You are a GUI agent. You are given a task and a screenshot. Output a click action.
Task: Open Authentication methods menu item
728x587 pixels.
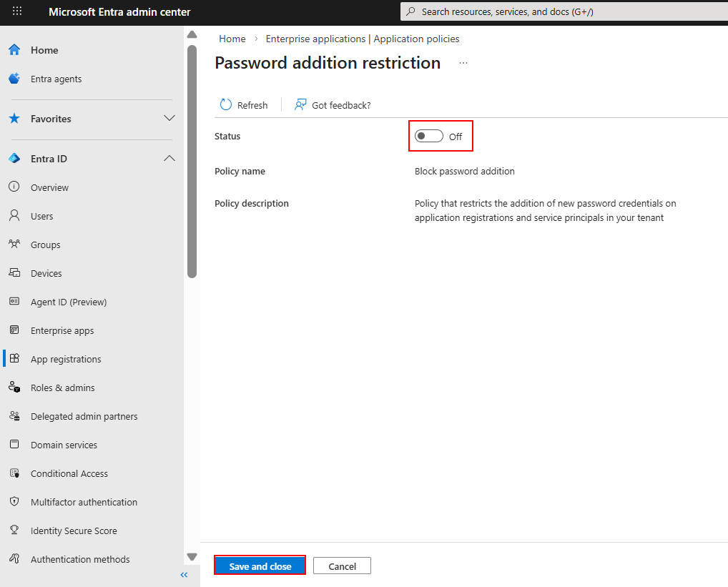[80, 559]
